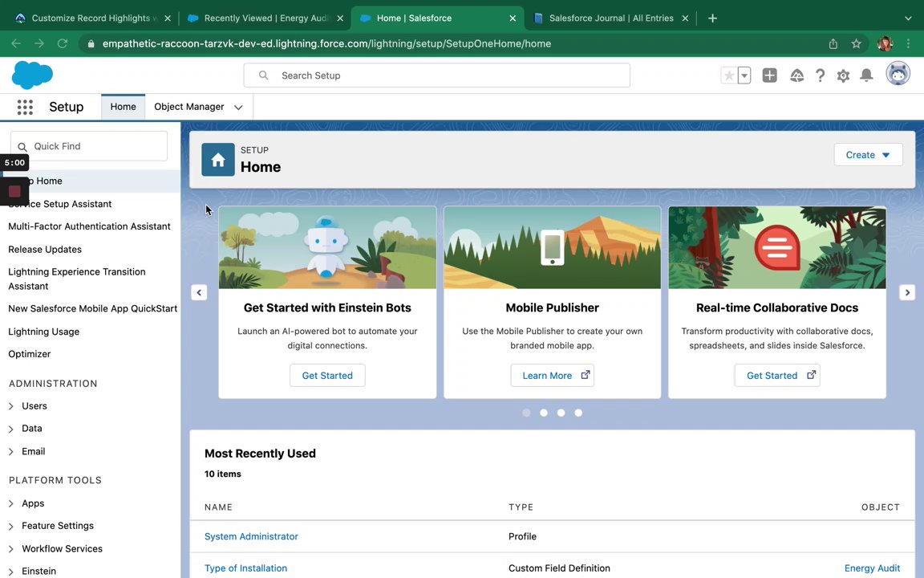Switch to Salesforce Journal browser tab

coord(610,18)
